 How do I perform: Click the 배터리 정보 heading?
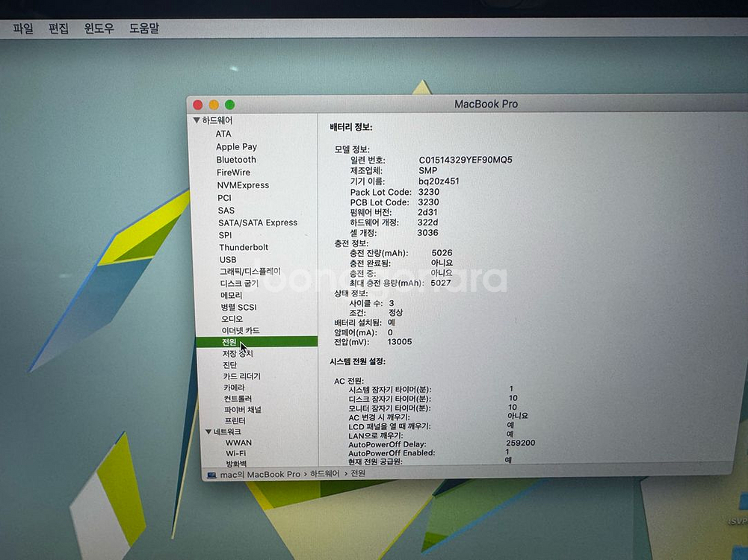[x=351, y=127]
